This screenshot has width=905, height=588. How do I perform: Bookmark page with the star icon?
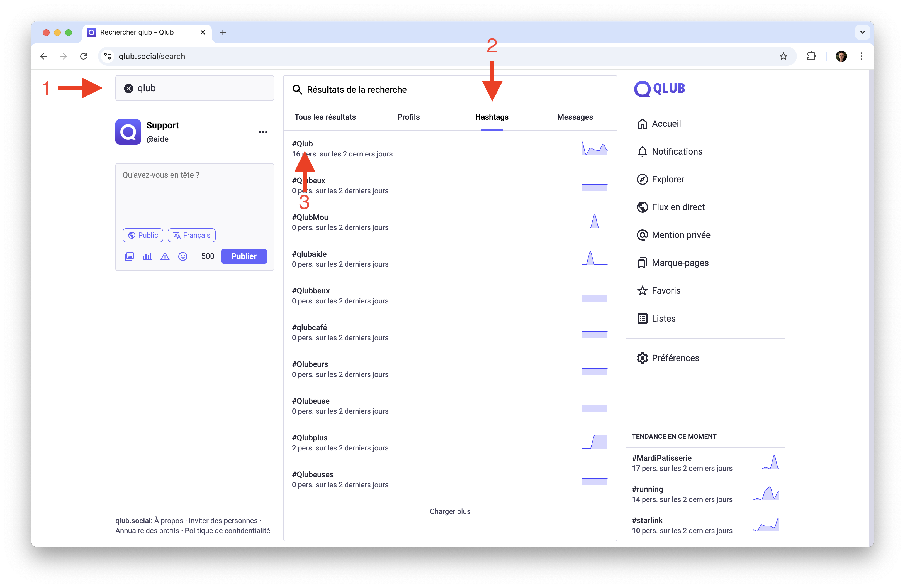click(783, 56)
